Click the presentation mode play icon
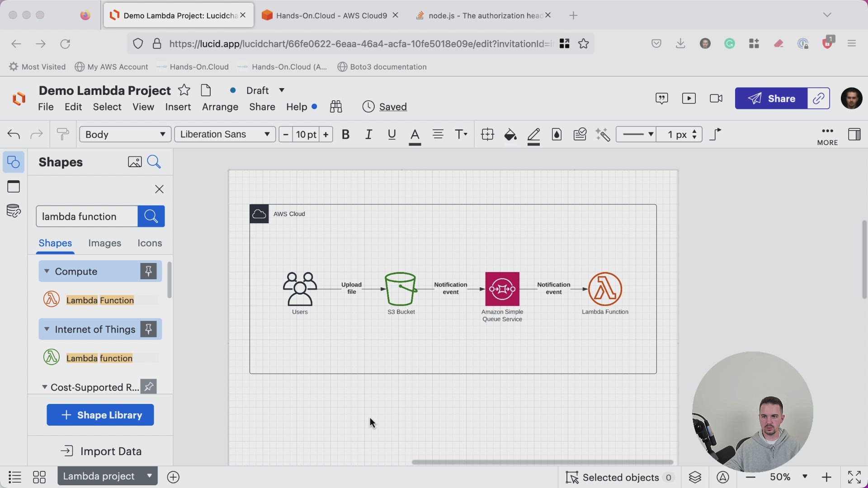This screenshot has height=488, width=868. point(689,99)
